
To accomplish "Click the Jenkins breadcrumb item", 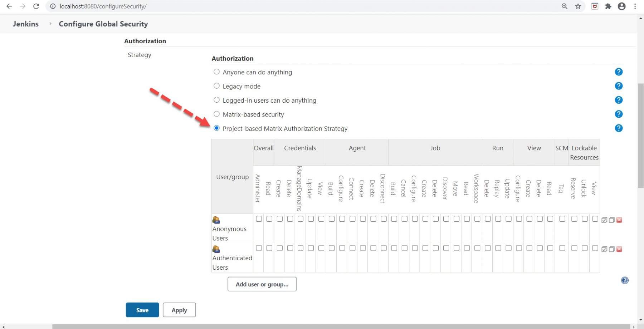I will pyautogui.click(x=25, y=24).
